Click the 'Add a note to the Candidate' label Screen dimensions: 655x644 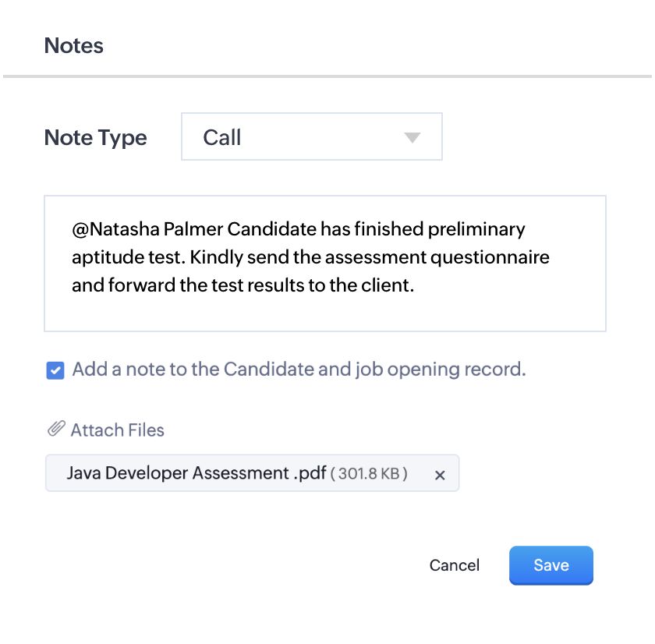pos(299,370)
